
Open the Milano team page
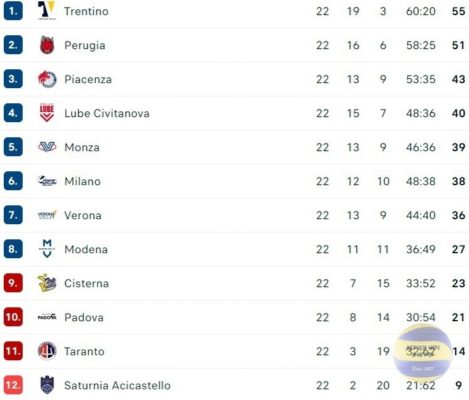tap(82, 181)
